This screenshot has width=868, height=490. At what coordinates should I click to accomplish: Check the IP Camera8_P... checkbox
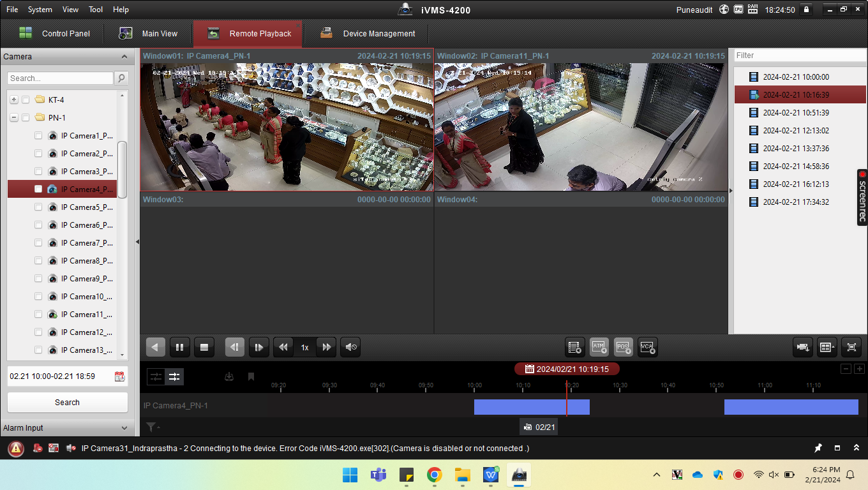pos(38,261)
